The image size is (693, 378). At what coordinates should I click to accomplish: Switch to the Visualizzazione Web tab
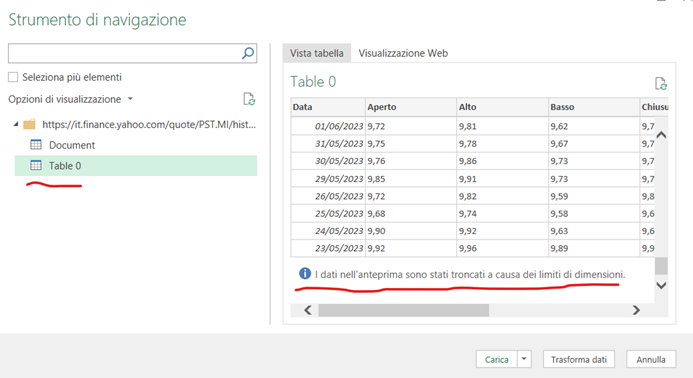tap(403, 53)
